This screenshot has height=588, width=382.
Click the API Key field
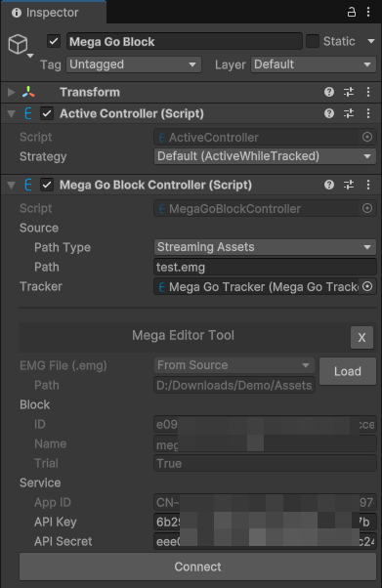pos(265,522)
